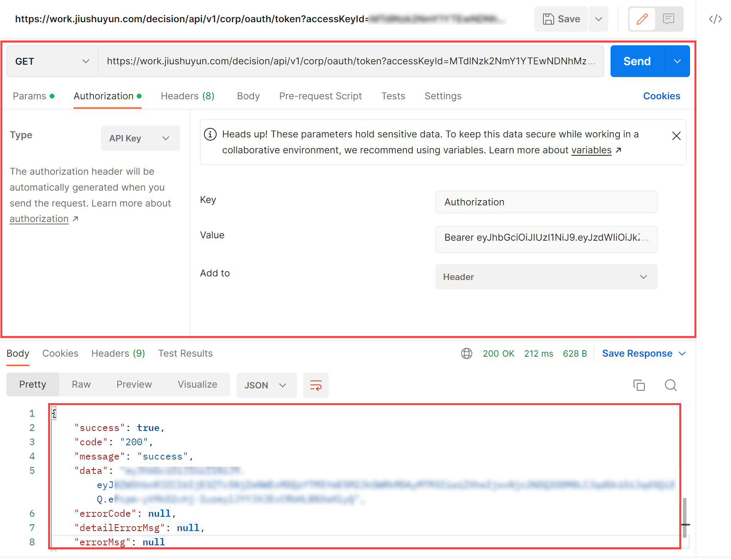Select the Authorization tab
This screenshot has width=731, height=560.
click(x=107, y=96)
